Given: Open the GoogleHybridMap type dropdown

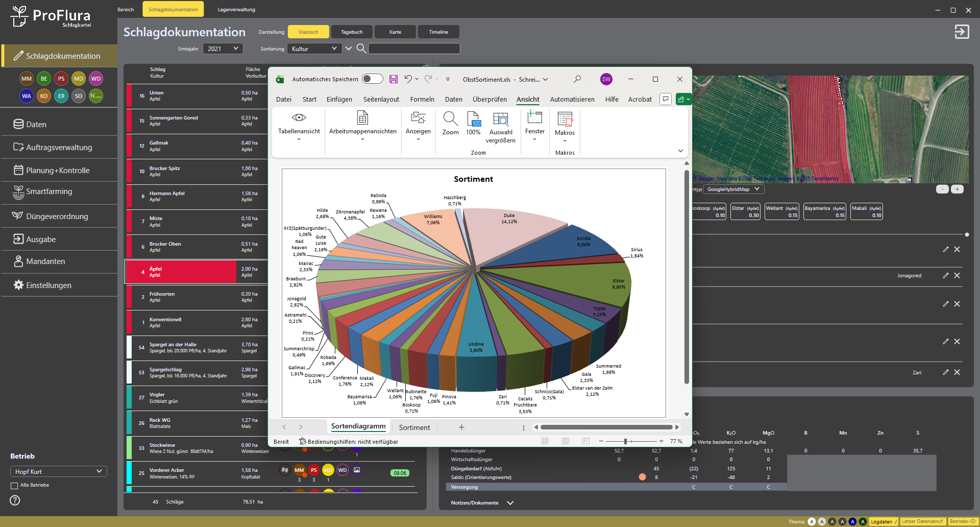Looking at the screenshot, I should tap(733, 189).
